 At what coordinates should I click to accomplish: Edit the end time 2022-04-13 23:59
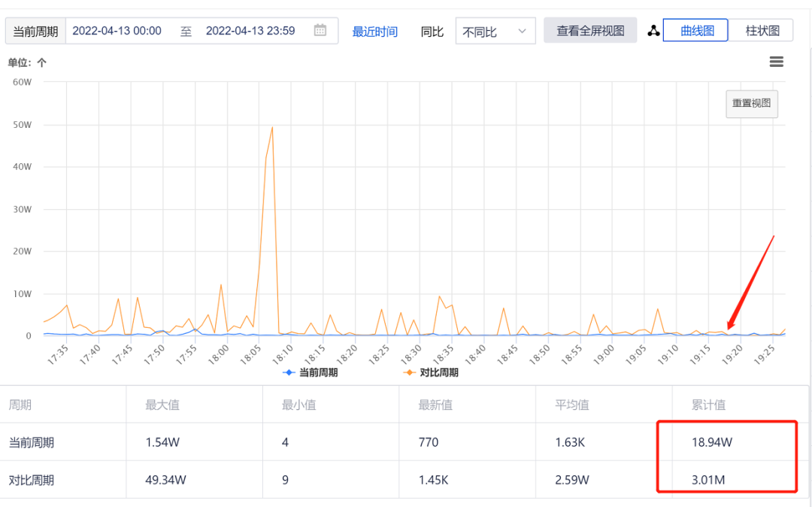coord(250,31)
